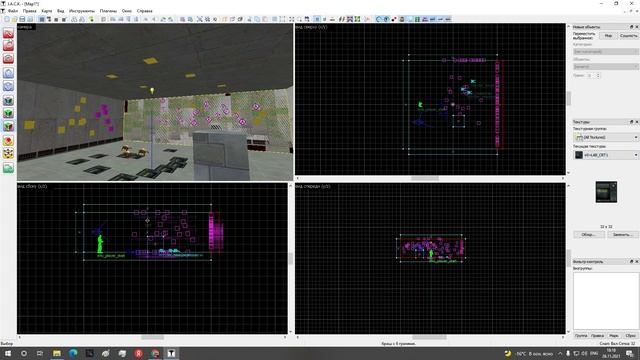Viewport: 640px width, 360px height.
Task: Select the Camera tool in left toolbar
Action: pos(8,59)
